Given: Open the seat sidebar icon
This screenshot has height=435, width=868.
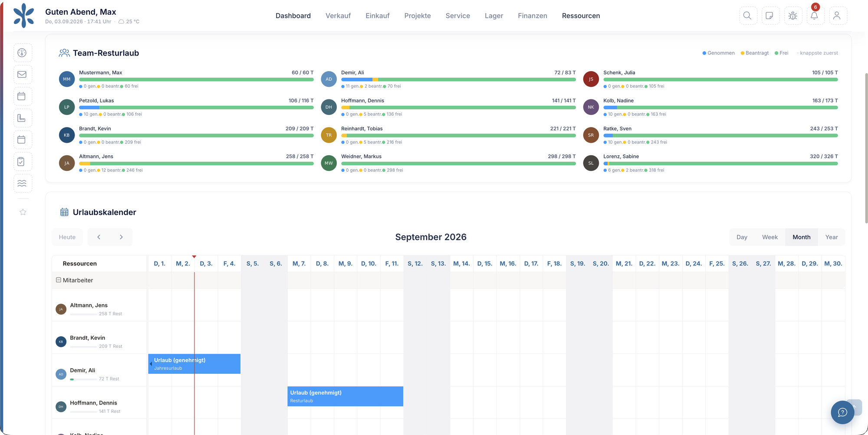Looking at the screenshot, I should (23, 118).
